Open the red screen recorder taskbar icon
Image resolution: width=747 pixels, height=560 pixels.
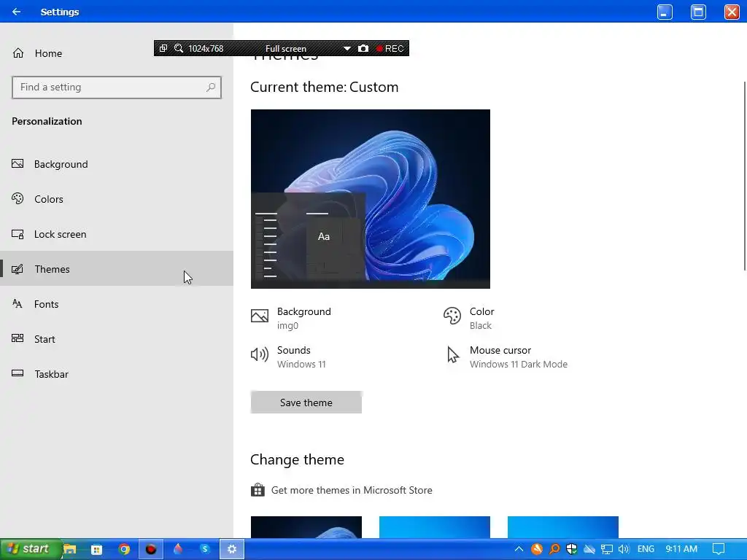point(151,550)
